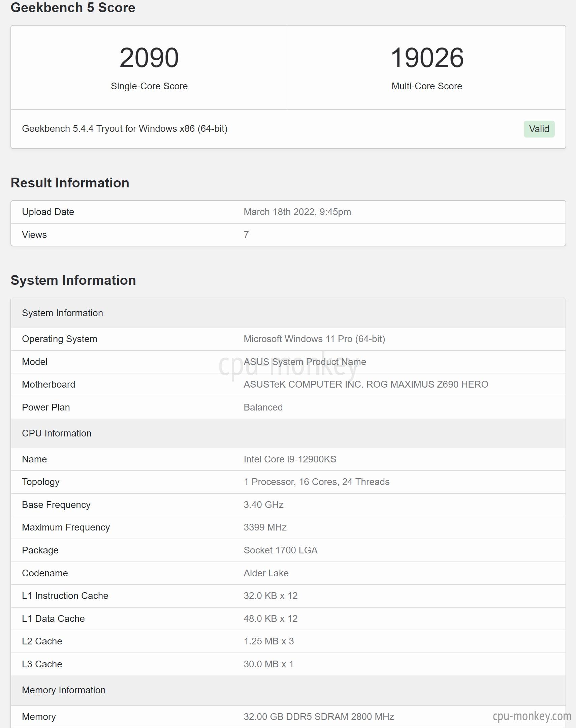Click the Upload Date value March 18th 2022
576x728 pixels.
pyautogui.click(x=297, y=212)
